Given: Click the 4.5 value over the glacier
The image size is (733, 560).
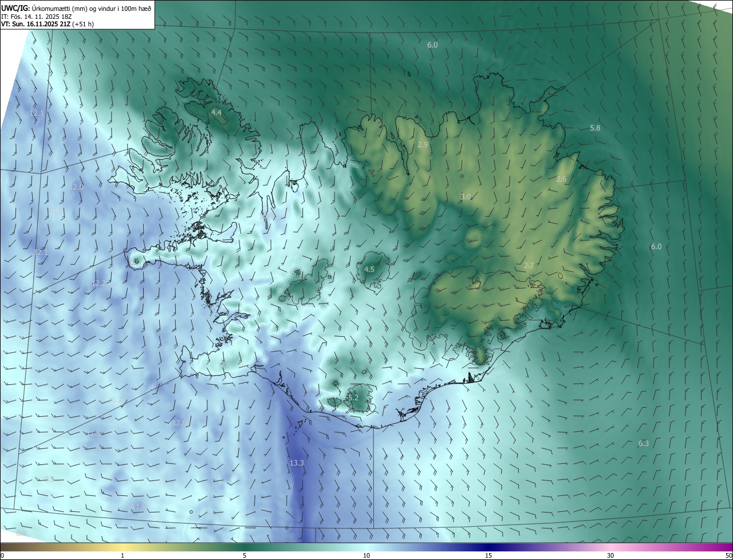Looking at the screenshot, I should (x=369, y=269).
